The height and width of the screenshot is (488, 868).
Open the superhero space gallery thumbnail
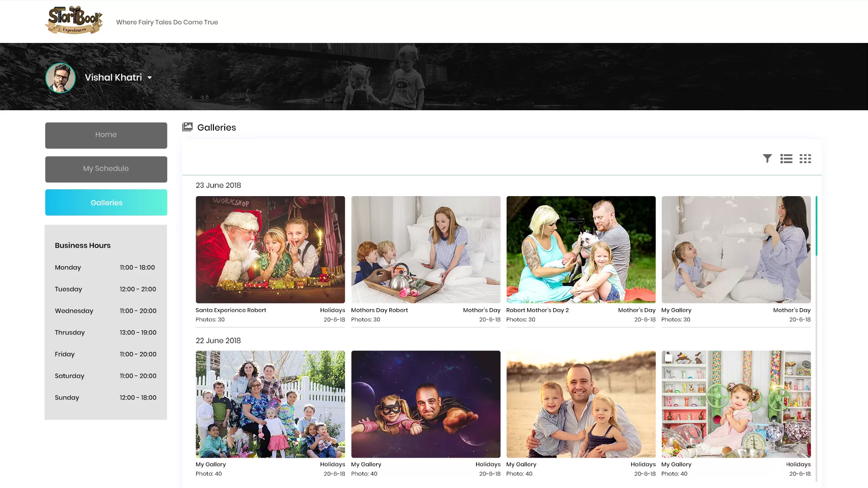(x=425, y=404)
